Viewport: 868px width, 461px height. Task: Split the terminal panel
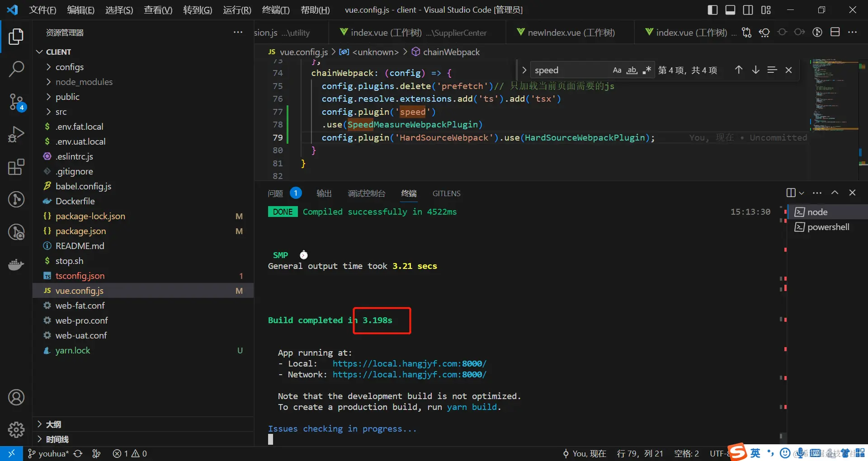coord(791,193)
